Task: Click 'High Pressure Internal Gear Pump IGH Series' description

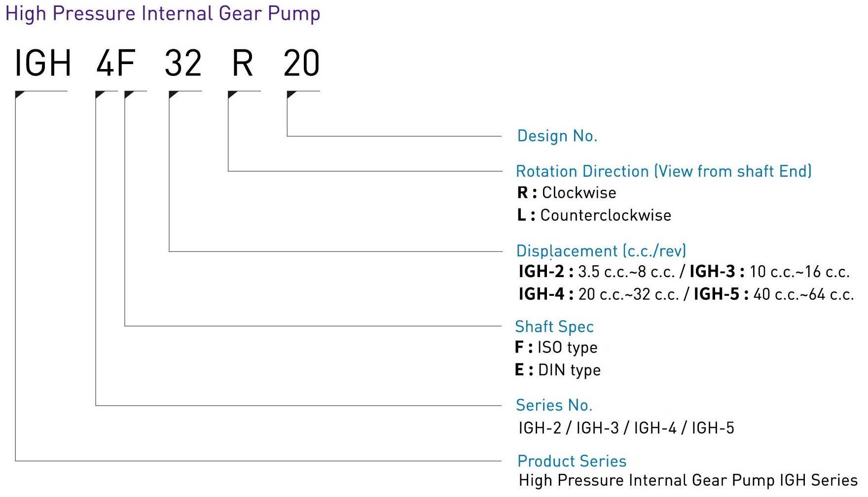Action: pos(688,480)
